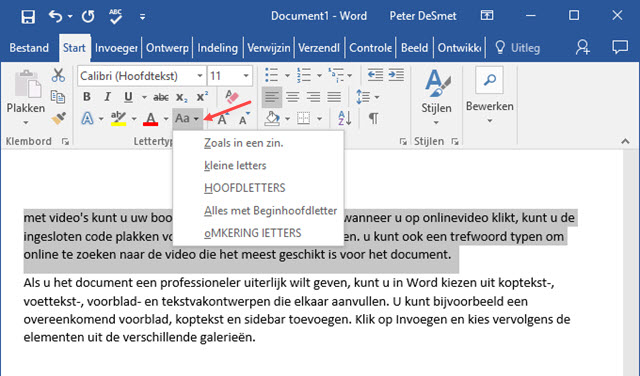
Task: Copy selection with the copy icon
Action: click(x=58, y=97)
